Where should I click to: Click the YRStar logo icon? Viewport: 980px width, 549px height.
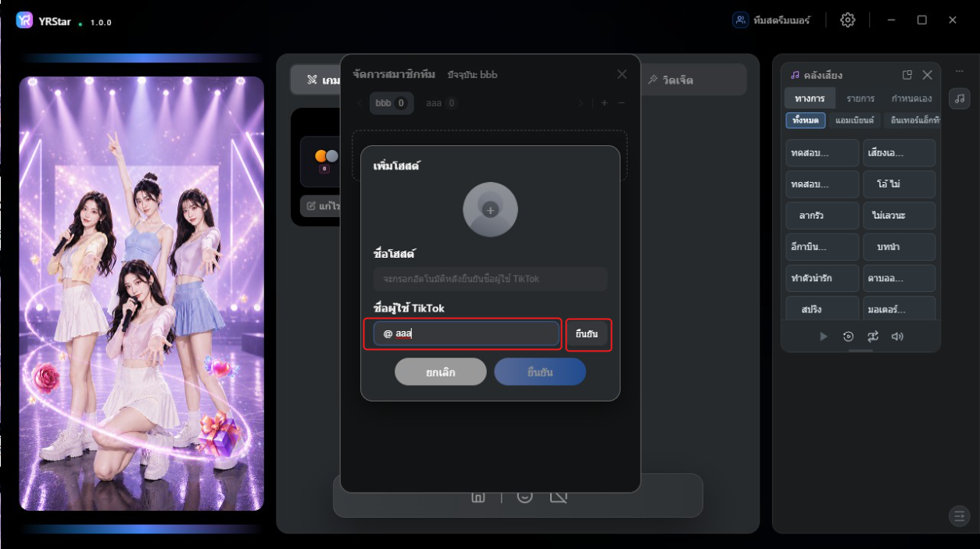(24, 20)
